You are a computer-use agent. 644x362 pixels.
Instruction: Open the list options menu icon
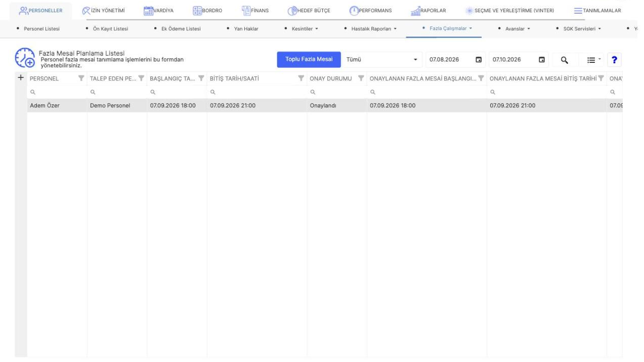pos(591,60)
